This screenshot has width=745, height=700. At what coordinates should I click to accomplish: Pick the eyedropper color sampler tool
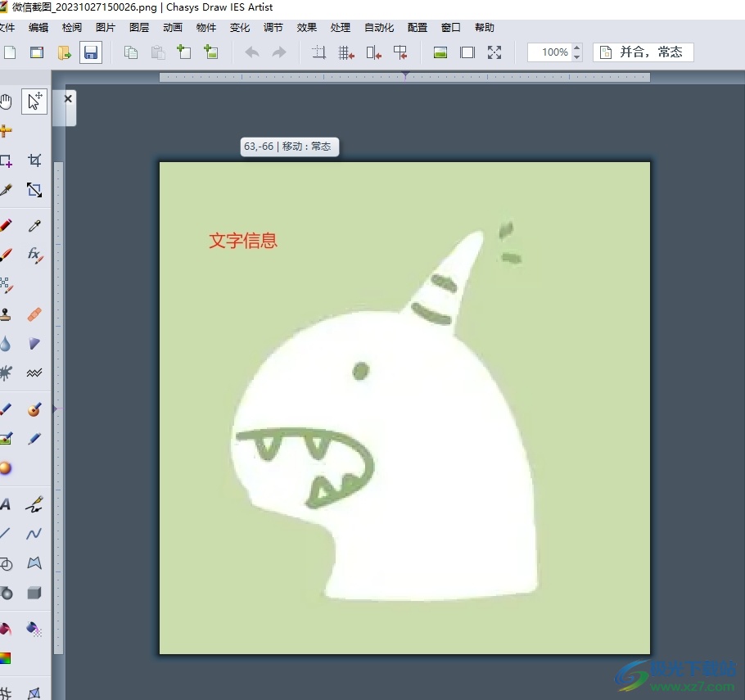[x=34, y=226]
